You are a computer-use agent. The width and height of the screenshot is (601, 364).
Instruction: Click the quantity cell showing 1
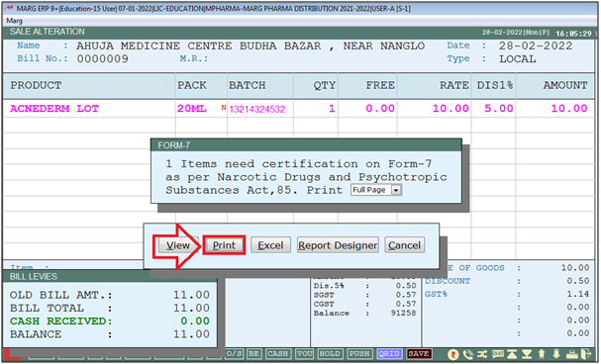pyautogui.click(x=332, y=109)
